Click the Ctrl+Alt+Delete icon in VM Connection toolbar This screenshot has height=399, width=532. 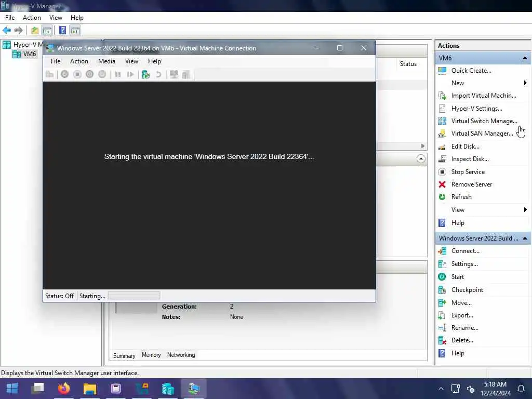click(49, 74)
